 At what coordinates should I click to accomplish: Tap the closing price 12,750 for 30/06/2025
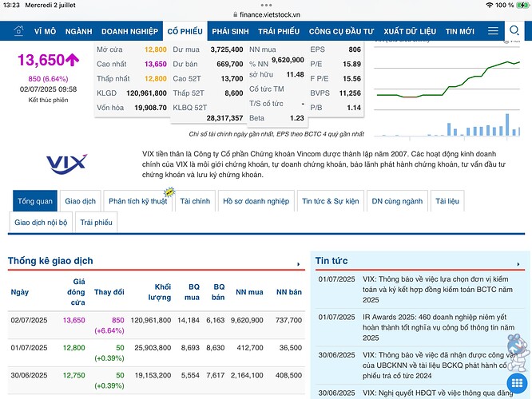point(74,375)
